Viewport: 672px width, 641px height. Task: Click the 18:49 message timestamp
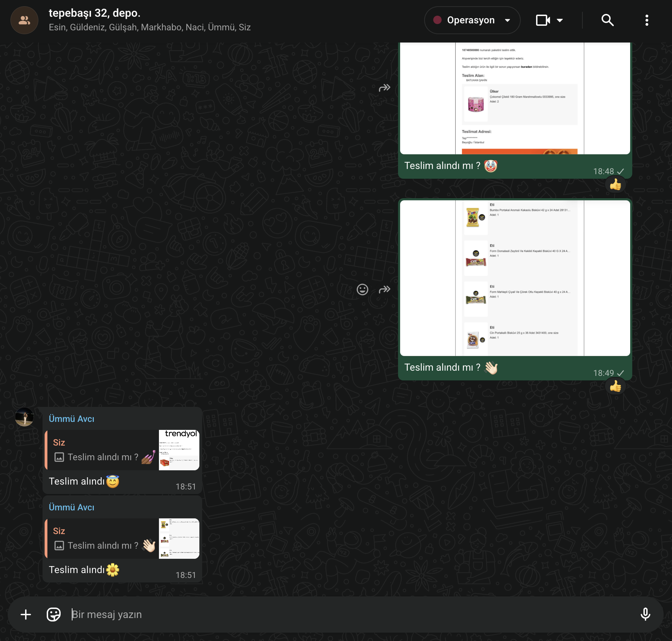pyautogui.click(x=603, y=373)
